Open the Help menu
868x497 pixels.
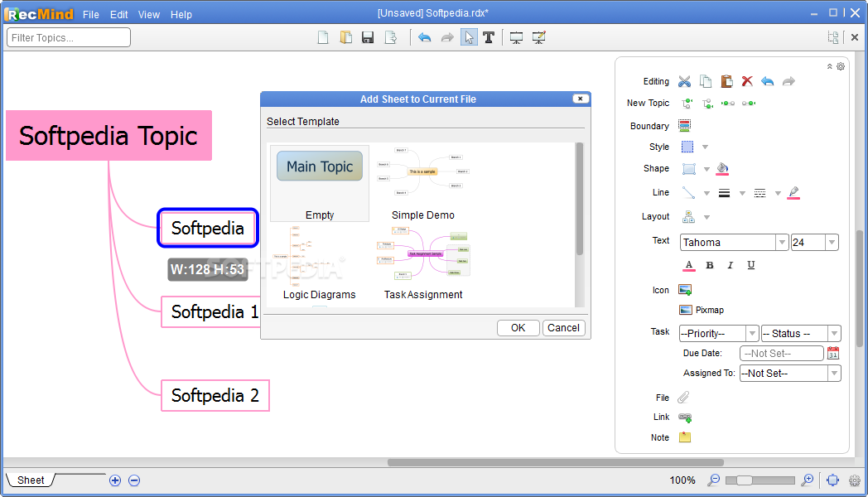[x=181, y=15]
